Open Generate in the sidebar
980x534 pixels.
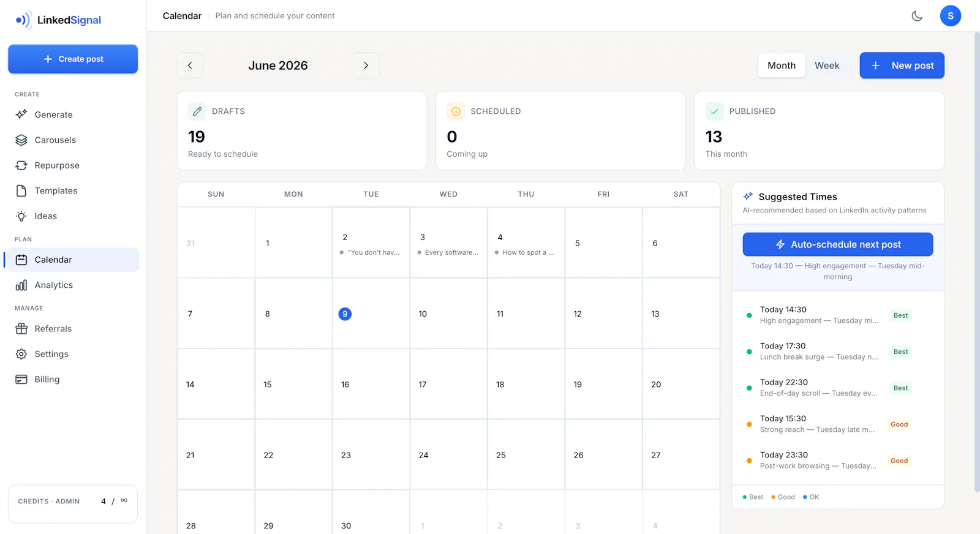tap(72, 115)
